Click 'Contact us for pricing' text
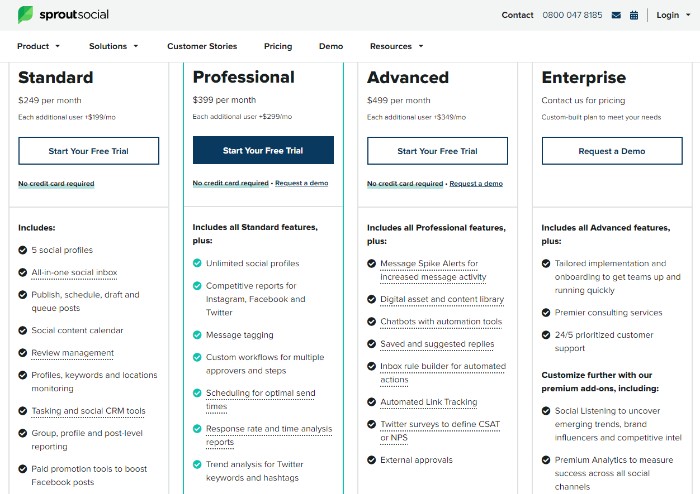The width and height of the screenshot is (700, 494). (x=583, y=100)
